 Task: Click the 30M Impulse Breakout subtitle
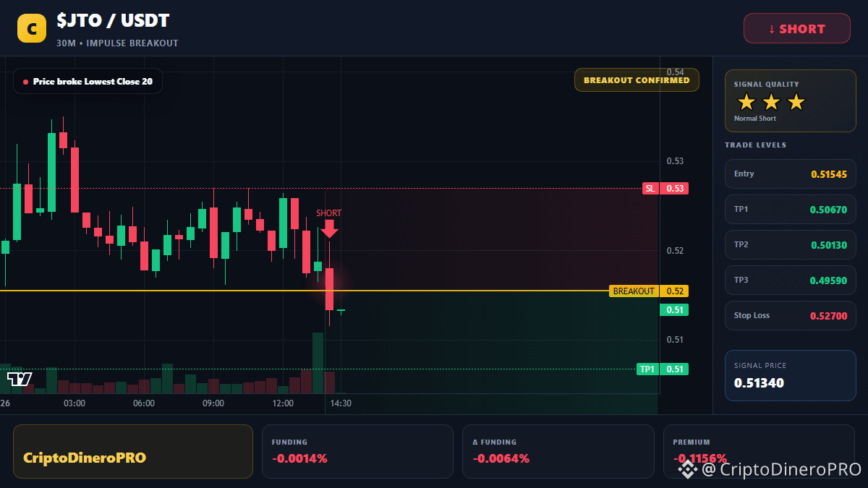tap(117, 43)
